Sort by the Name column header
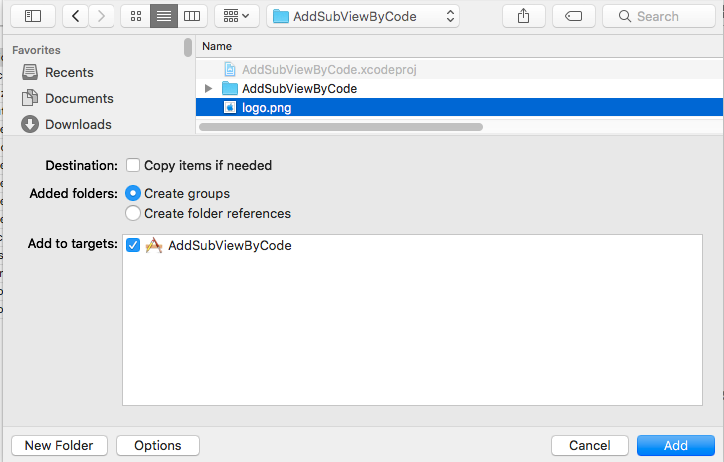724x462 pixels. [x=217, y=46]
